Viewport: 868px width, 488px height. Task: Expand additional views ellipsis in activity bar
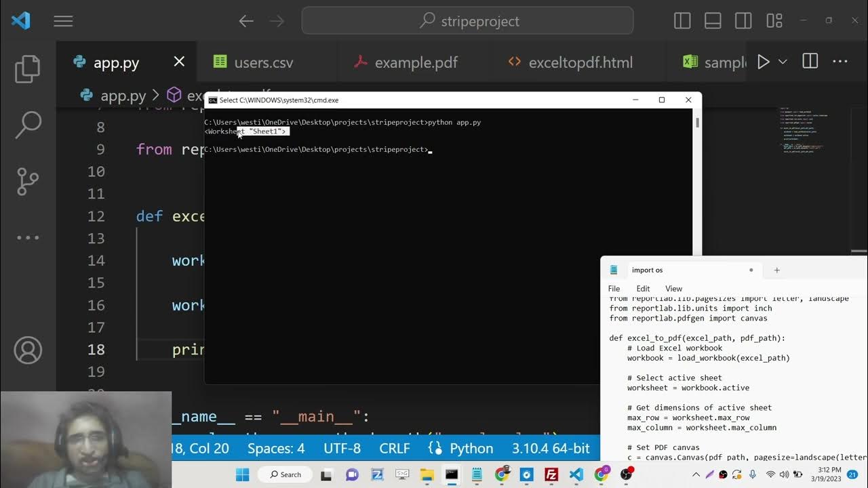click(28, 238)
